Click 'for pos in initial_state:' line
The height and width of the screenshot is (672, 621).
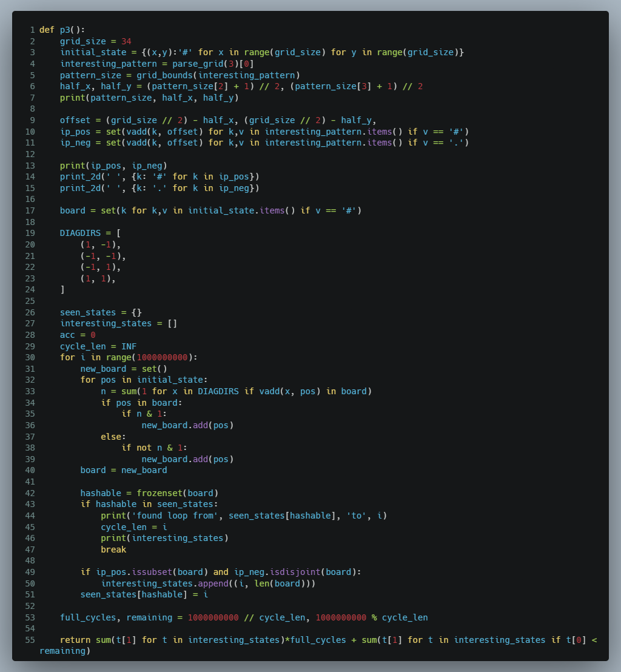pyautogui.click(x=144, y=380)
